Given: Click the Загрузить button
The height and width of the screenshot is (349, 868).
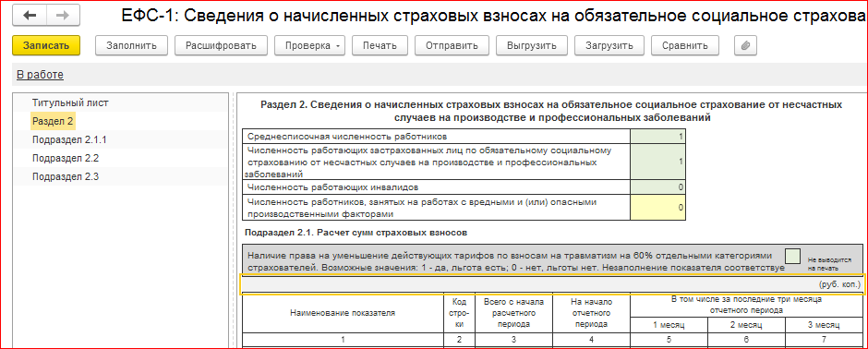Looking at the screenshot, I should [609, 45].
